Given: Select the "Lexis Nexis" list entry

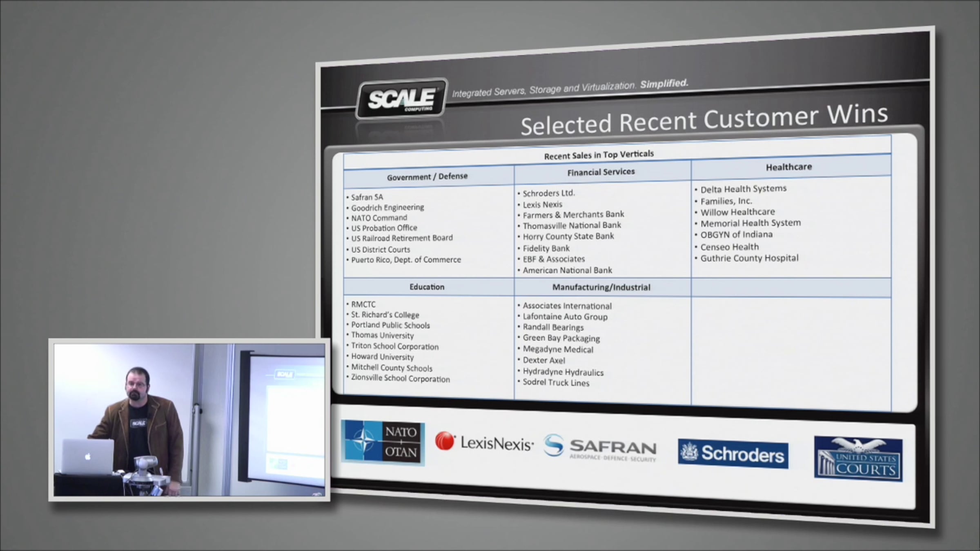Looking at the screenshot, I should coord(542,204).
